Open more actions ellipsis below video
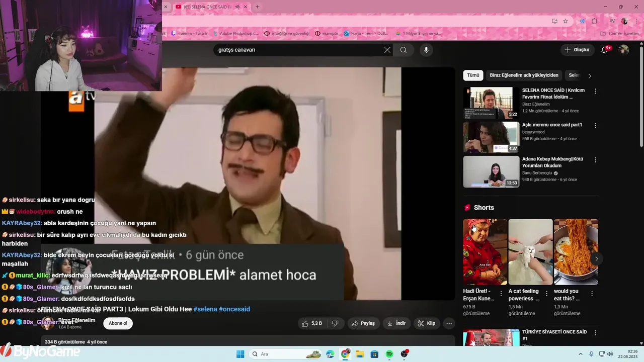Screen dimensions: 644x362 (x=449, y=323)
